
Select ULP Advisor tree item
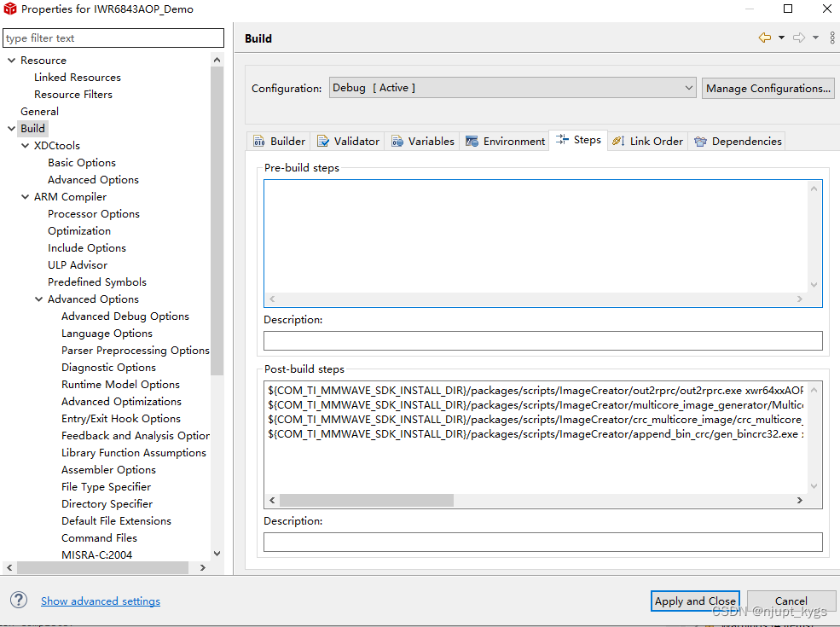pyautogui.click(x=78, y=264)
